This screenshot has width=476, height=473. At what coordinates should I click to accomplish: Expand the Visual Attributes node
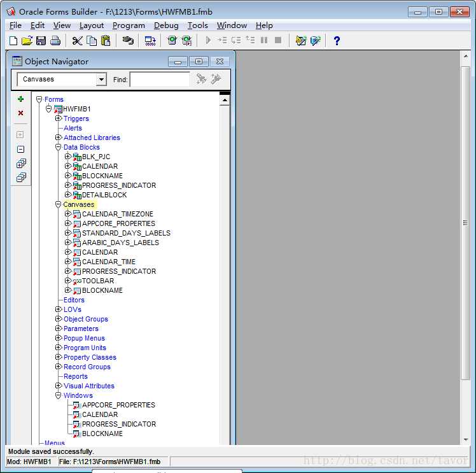point(59,386)
